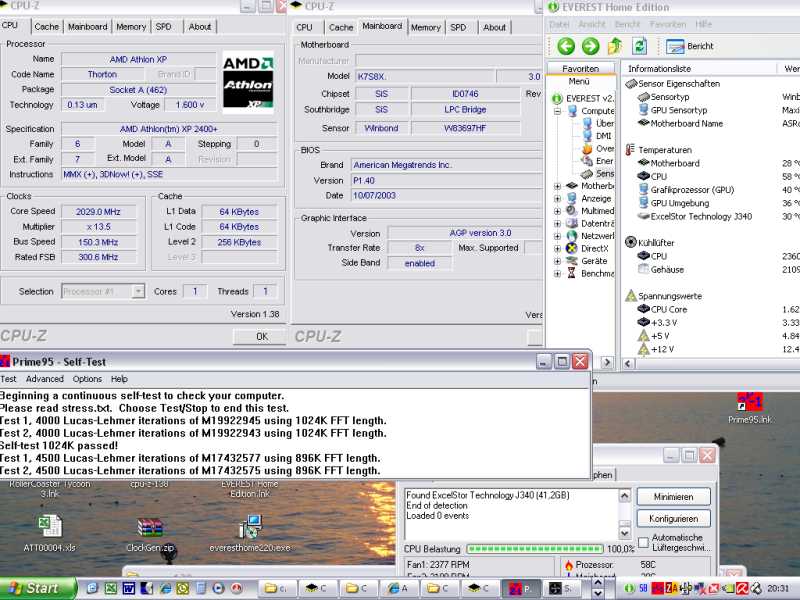
Task: Expand the Netzwerk tree node
Action: [557, 236]
